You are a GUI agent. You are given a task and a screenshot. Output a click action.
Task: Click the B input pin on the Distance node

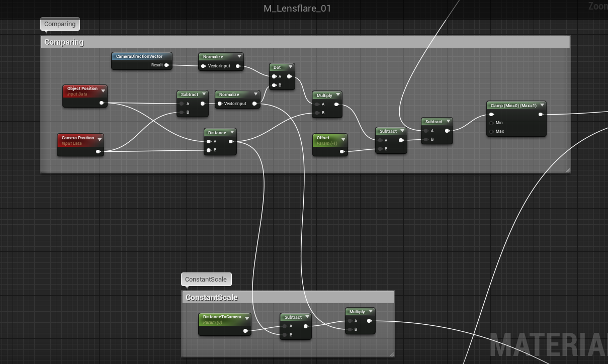click(208, 150)
